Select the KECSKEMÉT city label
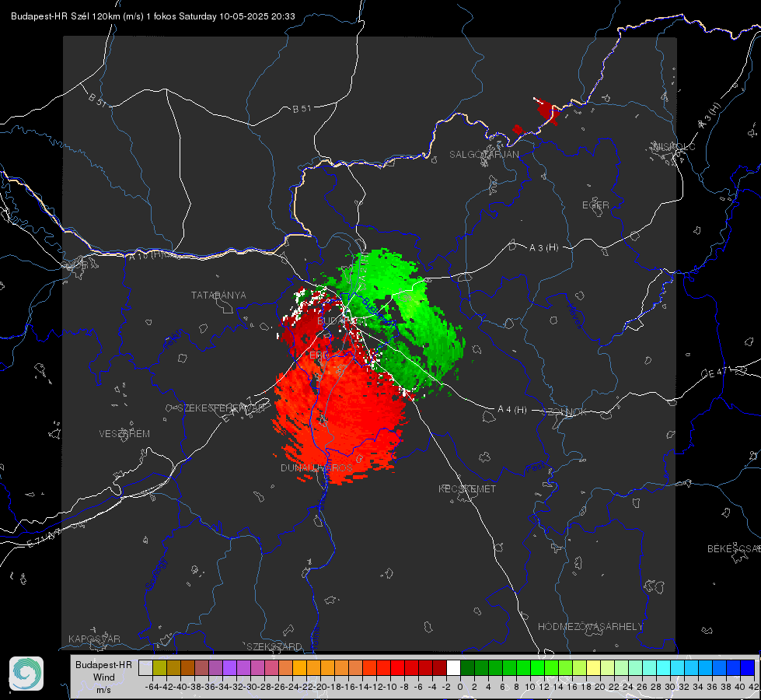 [467, 488]
